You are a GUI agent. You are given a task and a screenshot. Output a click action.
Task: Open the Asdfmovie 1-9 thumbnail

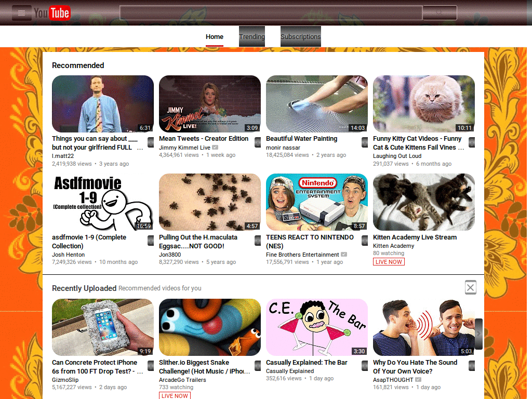(103, 202)
